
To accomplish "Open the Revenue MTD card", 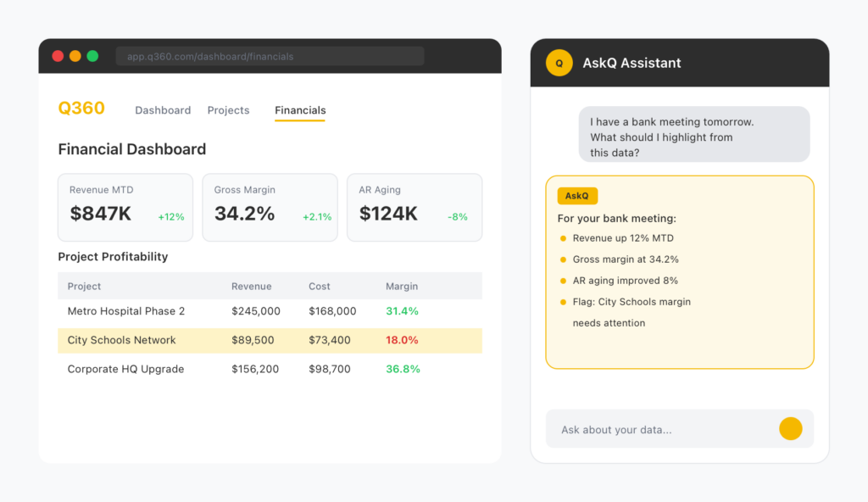I will tap(125, 208).
